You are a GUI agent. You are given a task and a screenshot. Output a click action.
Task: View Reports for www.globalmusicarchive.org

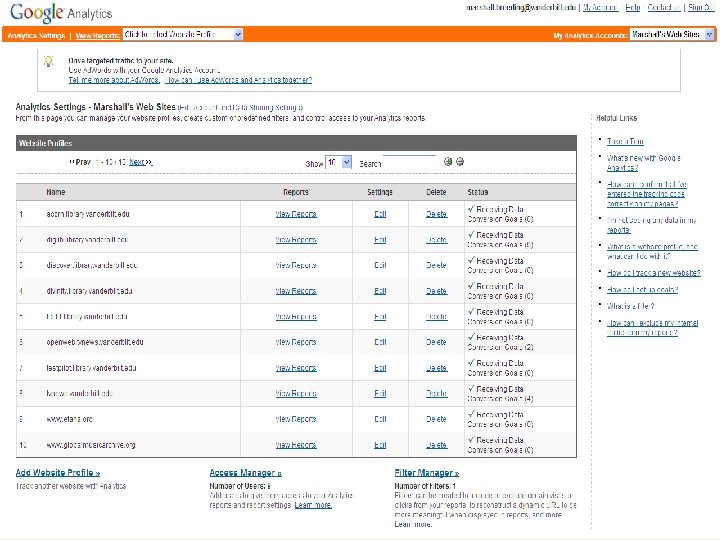click(296, 445)
